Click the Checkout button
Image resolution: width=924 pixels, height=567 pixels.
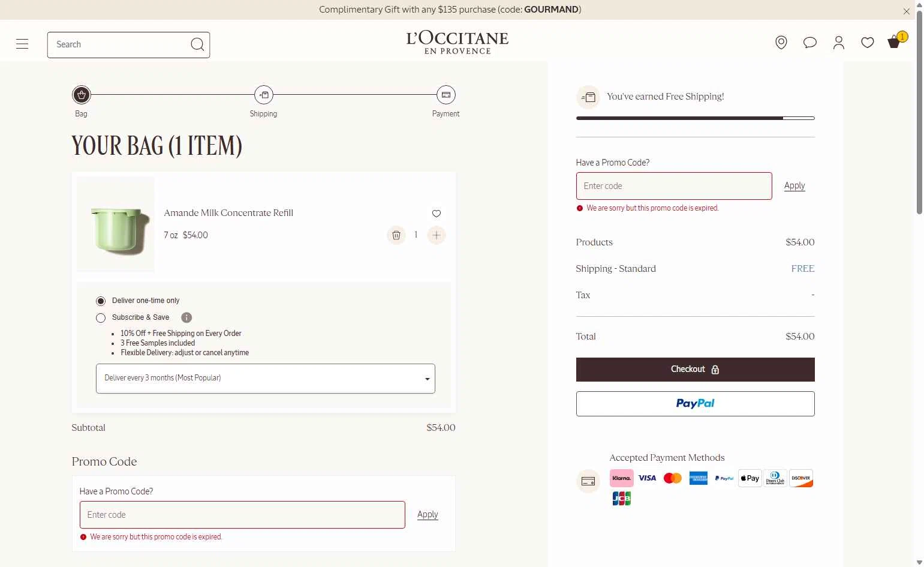696,370
